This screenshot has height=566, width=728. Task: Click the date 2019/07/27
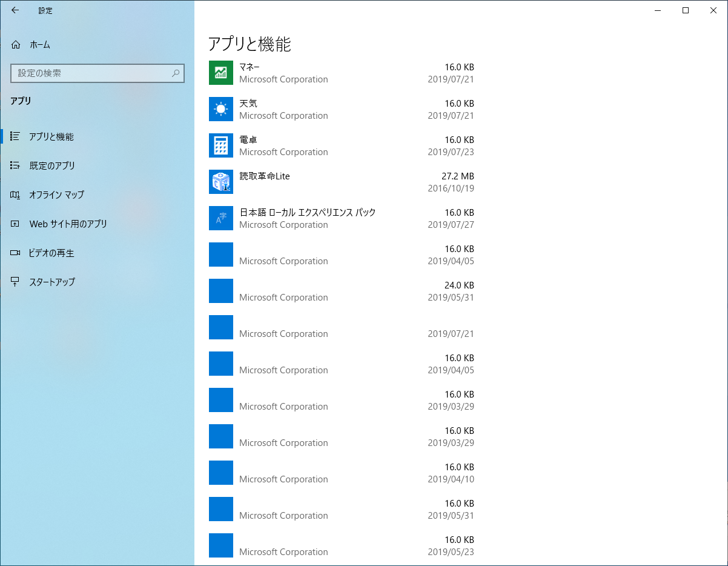[x=451, y=224]
